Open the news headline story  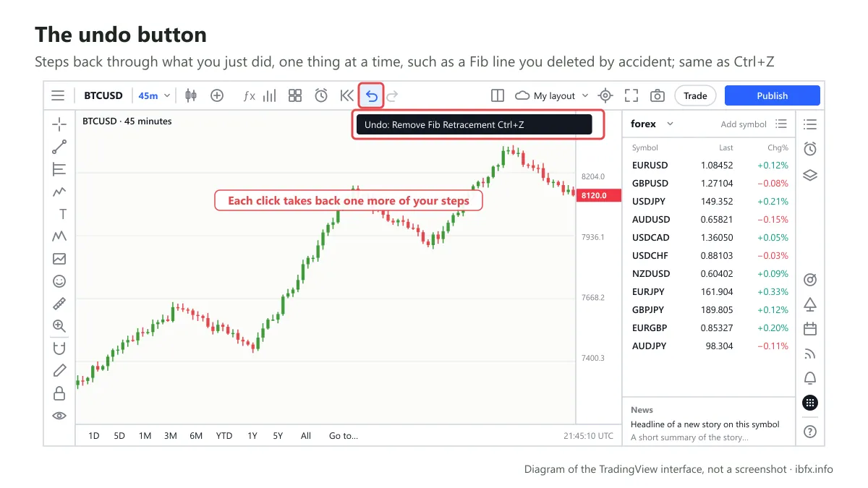pos(705,424)
